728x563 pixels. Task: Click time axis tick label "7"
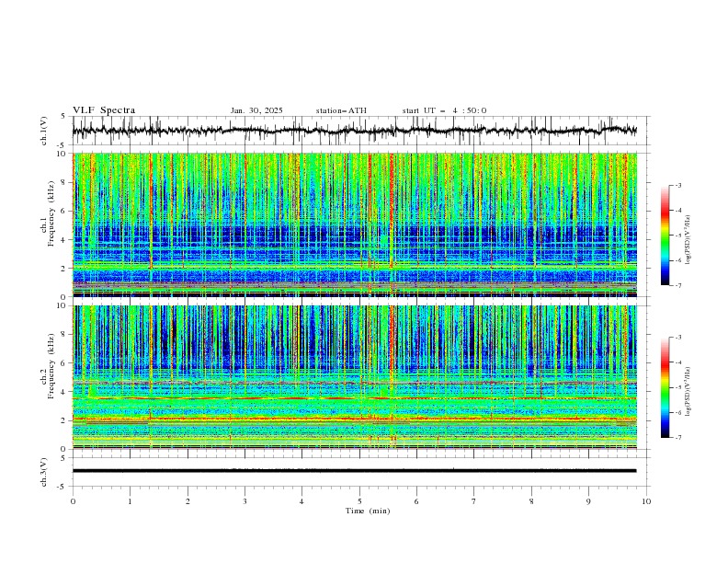[474, 501]
